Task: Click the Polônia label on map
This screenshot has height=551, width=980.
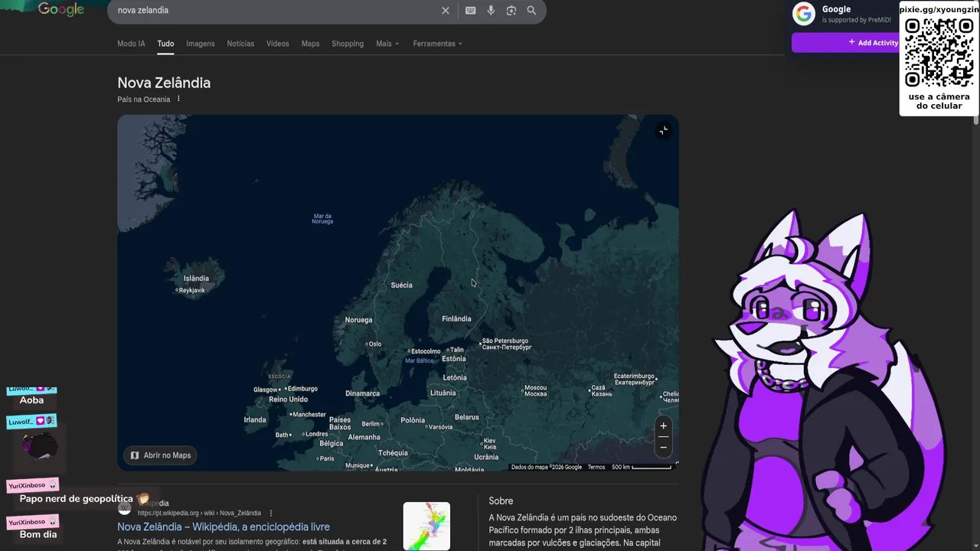Action: click(x=413, y=420)
